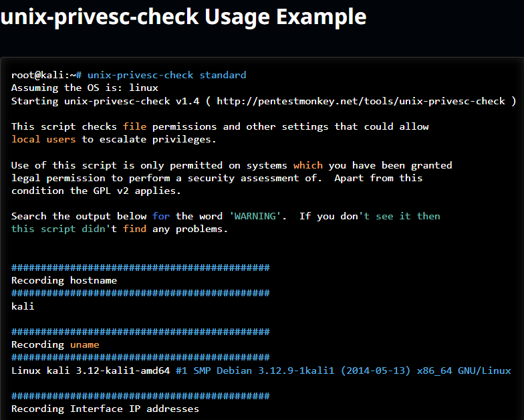The height and width of the screenshot is (420, 524).
Task: Click the hash separator above 'Recording Interface IP addresses'
Action: pyautogui.click(x=140, y=396)
